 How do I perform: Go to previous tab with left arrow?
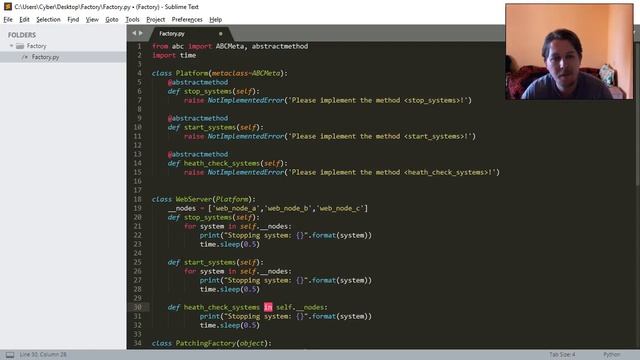click(134, 33)
